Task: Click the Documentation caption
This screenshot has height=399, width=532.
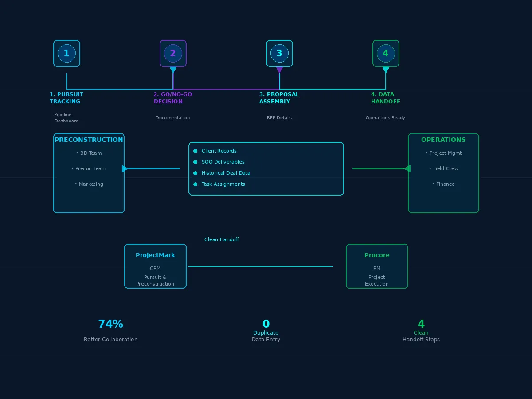Action: click(x=173, y=118)
